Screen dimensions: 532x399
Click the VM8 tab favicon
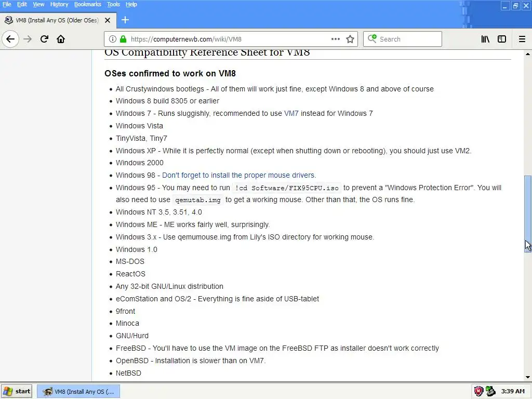click(9, 20)
